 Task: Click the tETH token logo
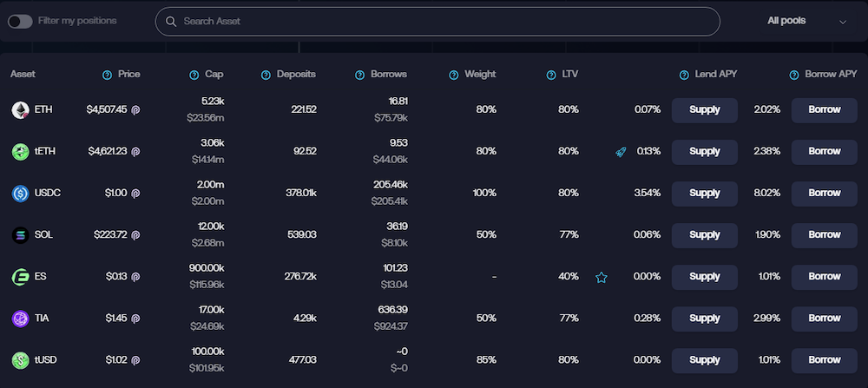(21, 152)
